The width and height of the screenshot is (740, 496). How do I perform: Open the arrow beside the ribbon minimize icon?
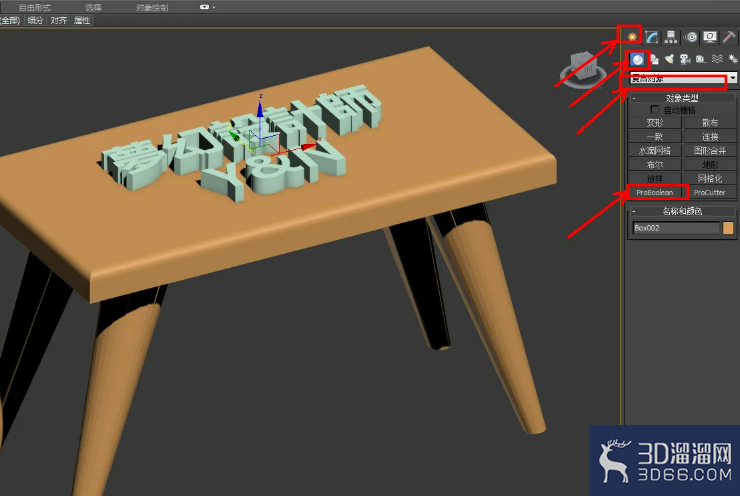point(214,8)
